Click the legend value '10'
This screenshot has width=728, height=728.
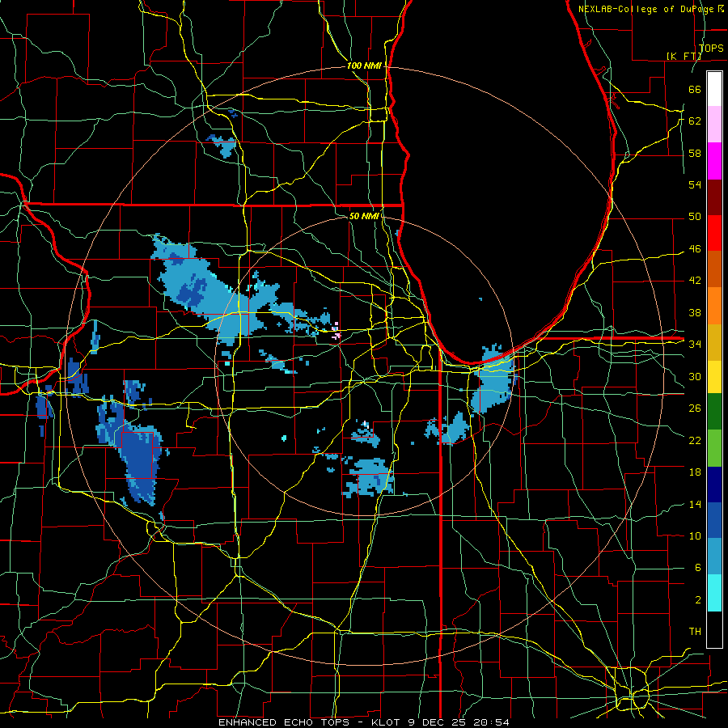tap(695, 535)
